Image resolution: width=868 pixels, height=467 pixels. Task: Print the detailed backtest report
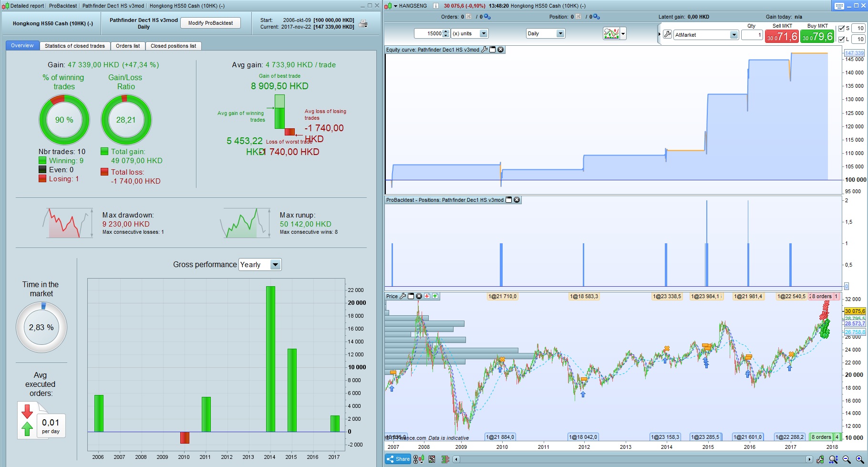click(363, 23)
